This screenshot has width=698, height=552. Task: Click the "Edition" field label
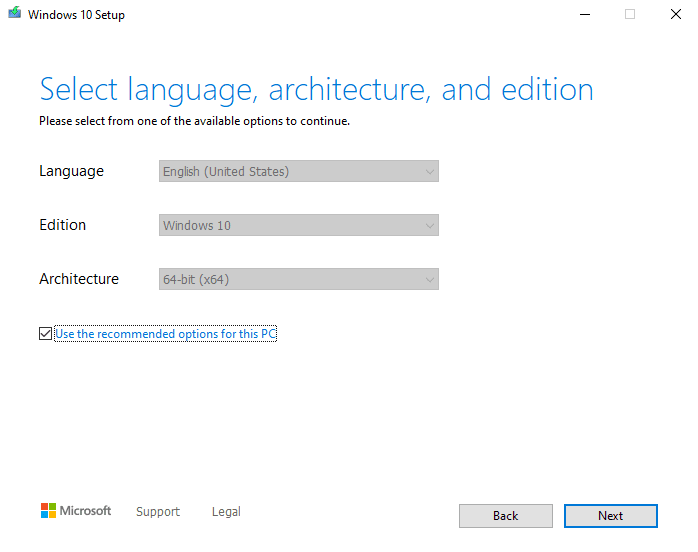[62, 225]
